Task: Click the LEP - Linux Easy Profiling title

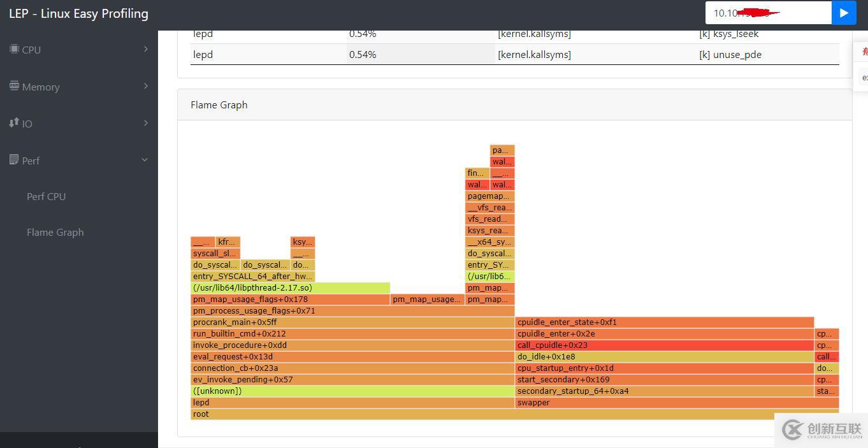Action: 78,13
